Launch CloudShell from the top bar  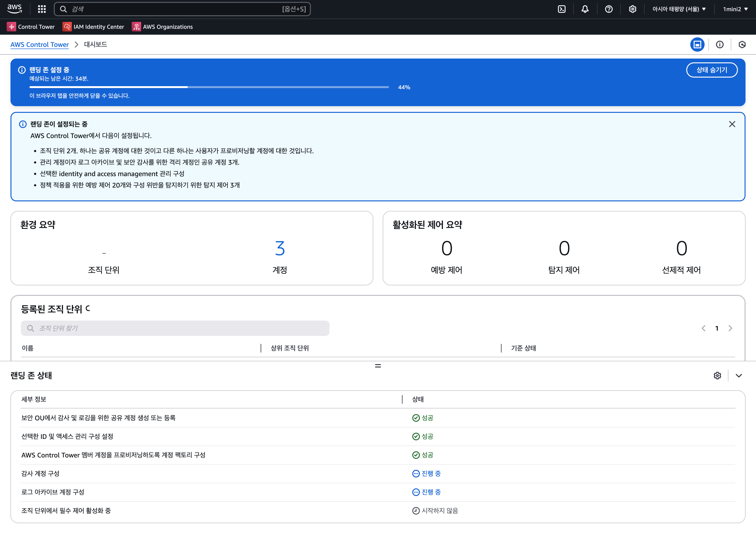click(x=562, y=9)
